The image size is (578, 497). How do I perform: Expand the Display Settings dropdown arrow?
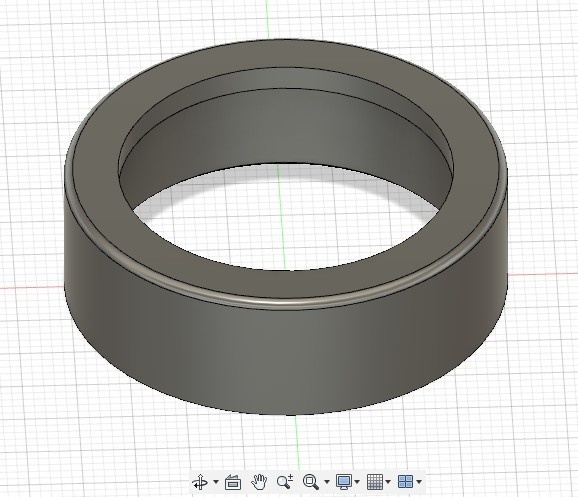pos(357,482)
